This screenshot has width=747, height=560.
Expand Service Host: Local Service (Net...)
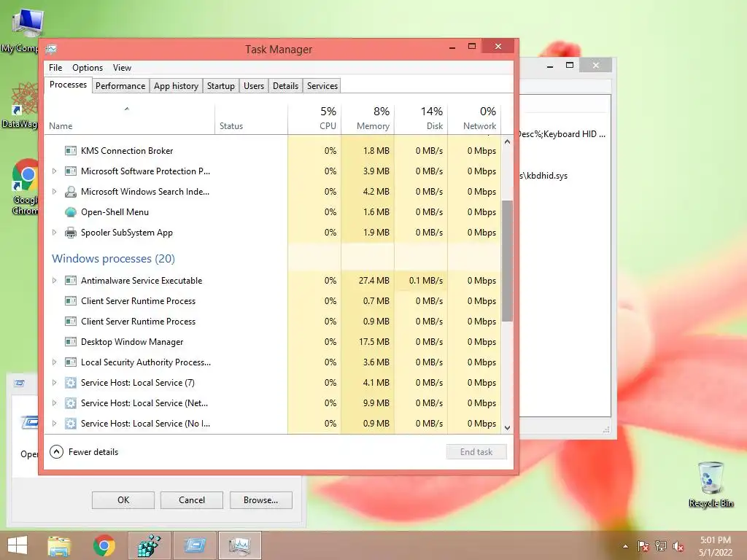(x=54, y=403)
